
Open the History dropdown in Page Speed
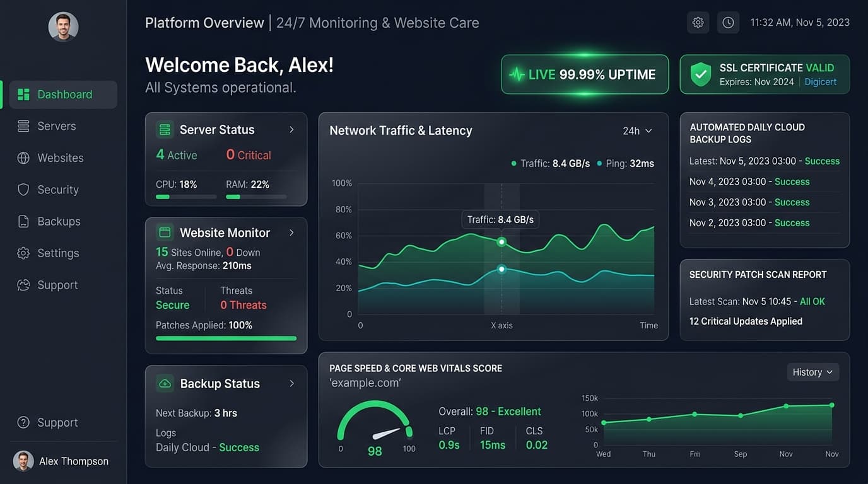[812, 372]
